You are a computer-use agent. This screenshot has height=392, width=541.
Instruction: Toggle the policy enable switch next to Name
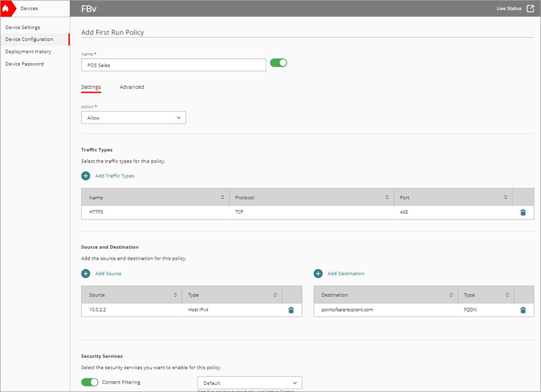click(278, 63)
